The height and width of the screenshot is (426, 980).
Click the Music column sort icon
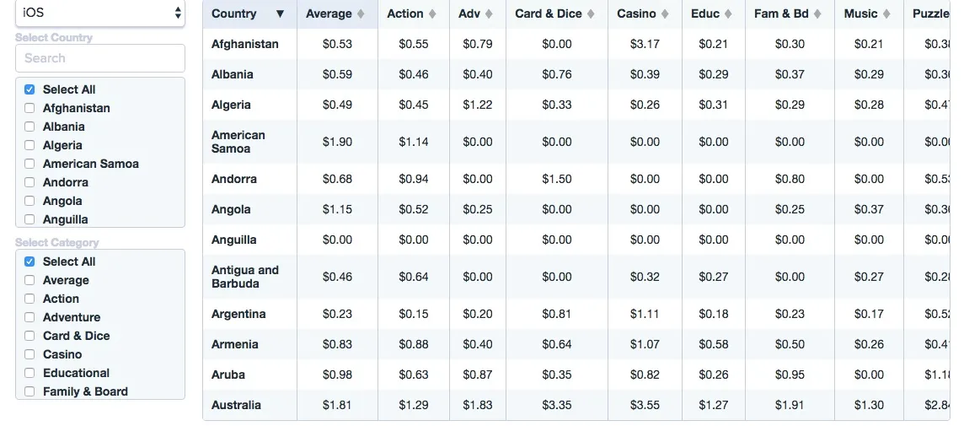pyautogui.click(x=886, y=14)
